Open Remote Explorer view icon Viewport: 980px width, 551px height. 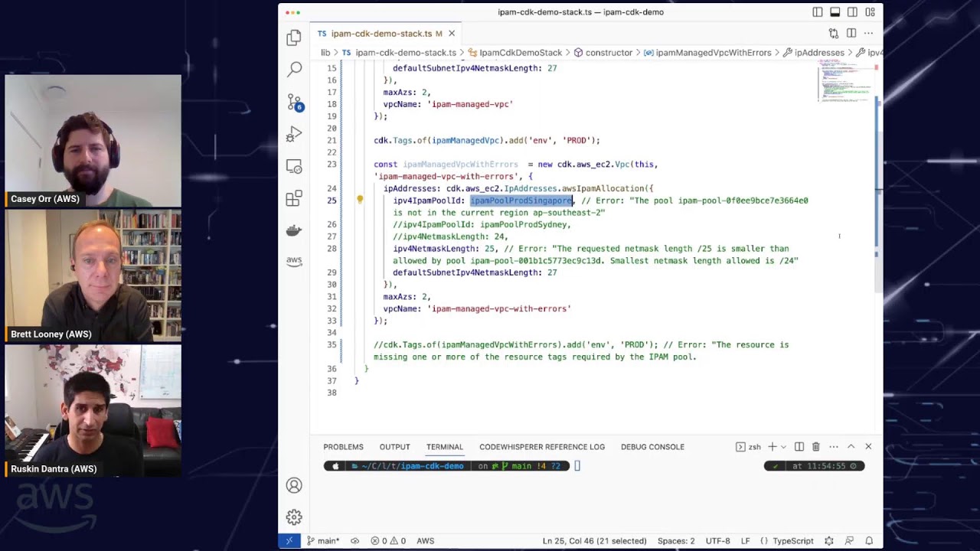point(294,167)
